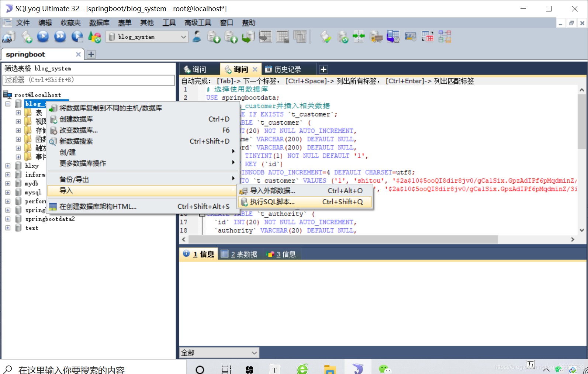Open the 文件 menu
Screen dimensions: 588x374
tap(23, 23)
